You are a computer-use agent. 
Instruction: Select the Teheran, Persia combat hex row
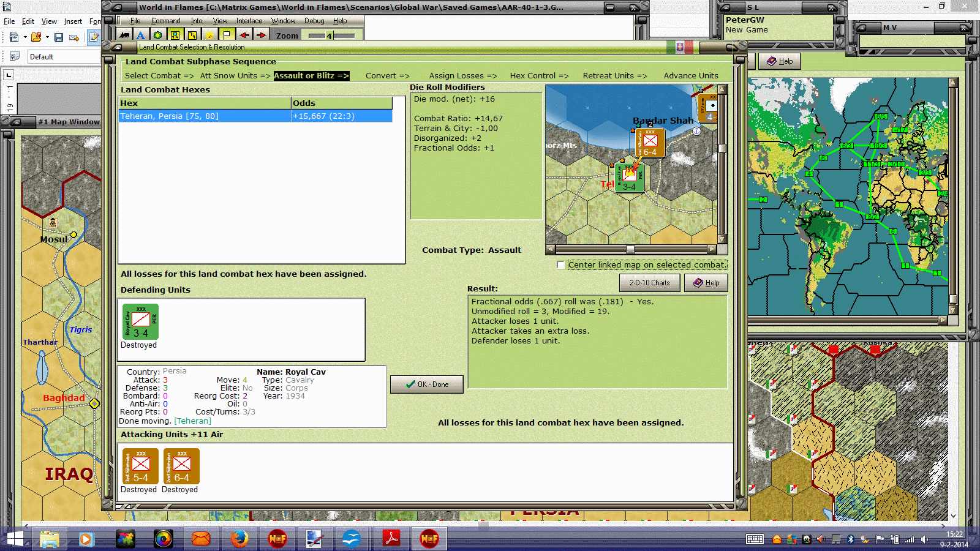[255, 116]
